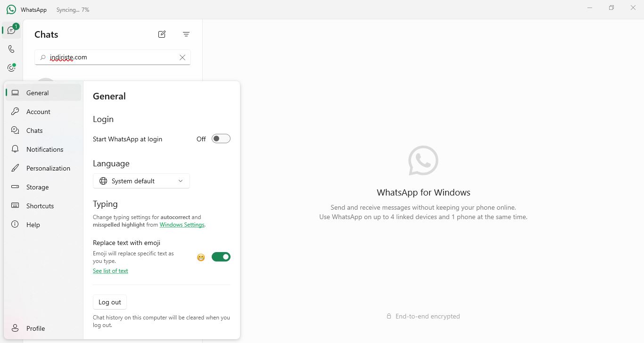Click the WhatsApp for Windows title
Image resolution: width=644 pixels, height=343 pixels.
tap(423, 192)
